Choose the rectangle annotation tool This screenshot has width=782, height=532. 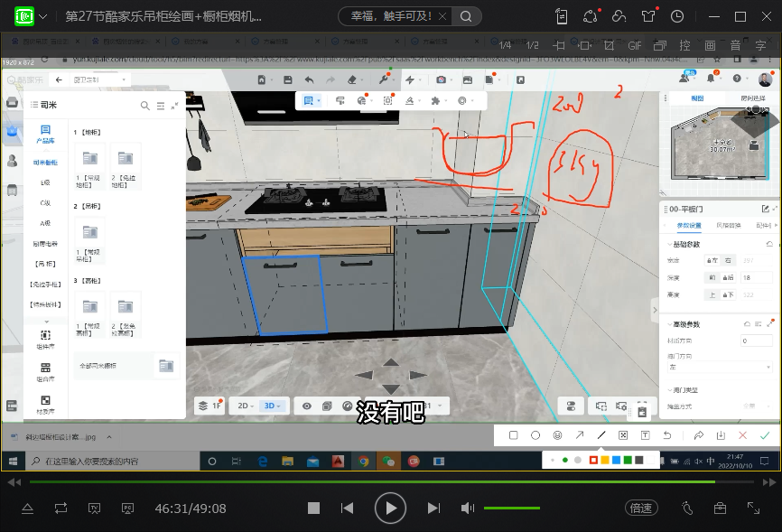(x=513, y=435)
